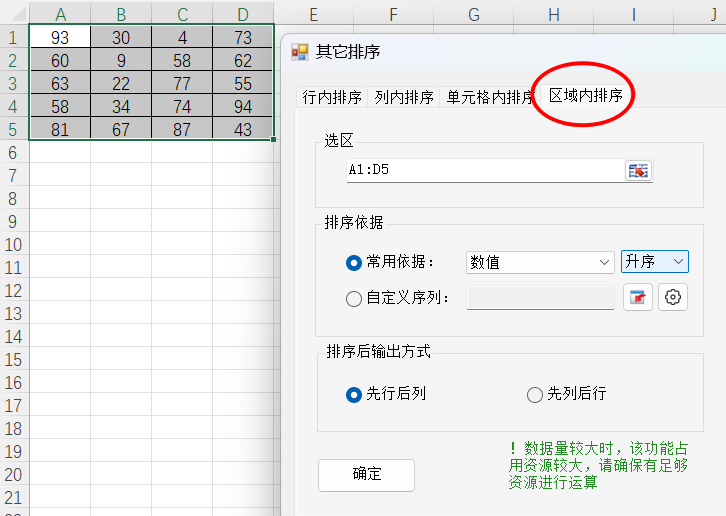Click cell A3 containing 63
Image resolution: width=726 pixels, height=516 pixels.
click(x=60, y=83)
